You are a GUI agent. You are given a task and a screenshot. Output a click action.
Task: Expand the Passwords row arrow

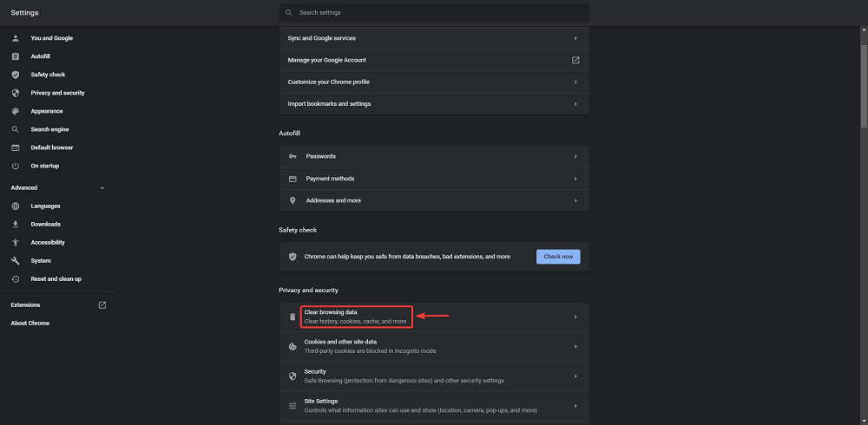coord(575,156)
